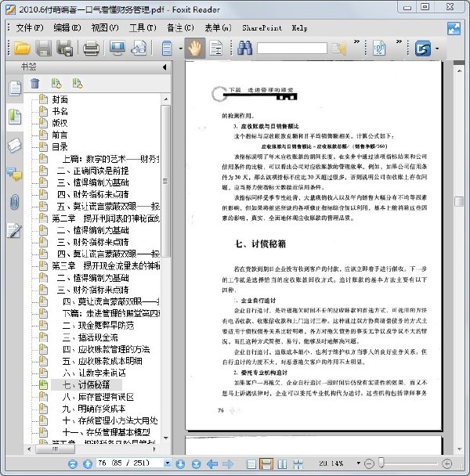Go to previous view left arrow
Screen dimensions: 470x476
point(212,463)
